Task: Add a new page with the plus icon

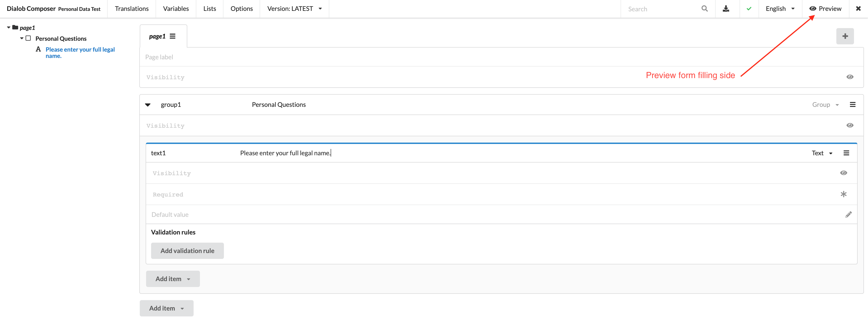Action: point(845,36)
